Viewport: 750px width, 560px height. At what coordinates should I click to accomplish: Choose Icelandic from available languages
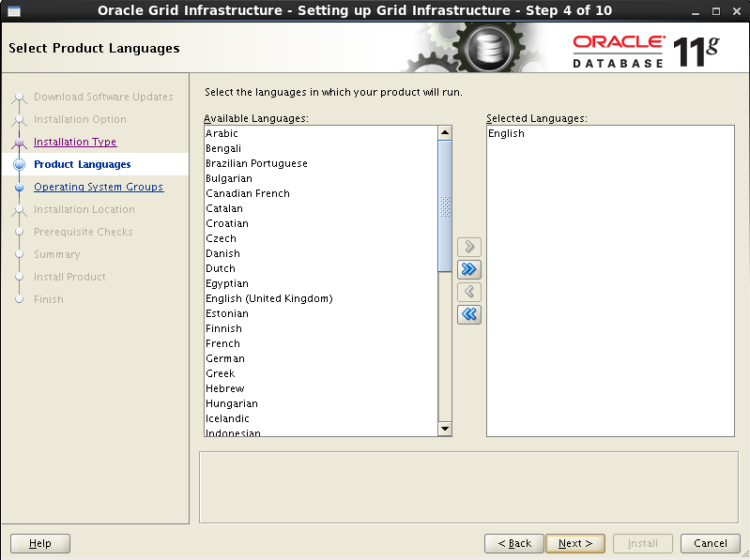320,418
